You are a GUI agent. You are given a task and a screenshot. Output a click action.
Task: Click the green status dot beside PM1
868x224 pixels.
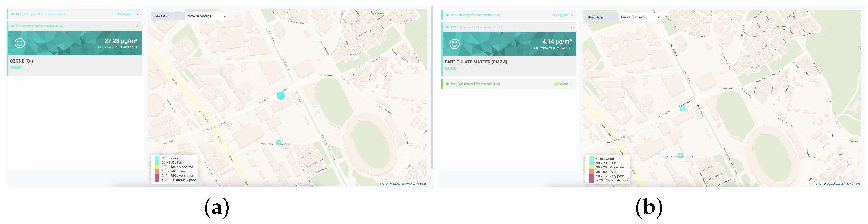click(x=447, y=84)
